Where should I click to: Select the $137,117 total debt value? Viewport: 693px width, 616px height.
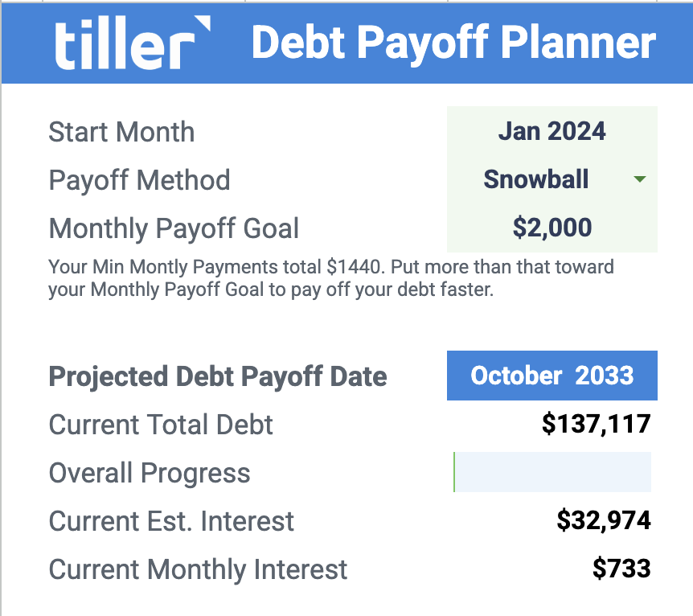[597, 424]
